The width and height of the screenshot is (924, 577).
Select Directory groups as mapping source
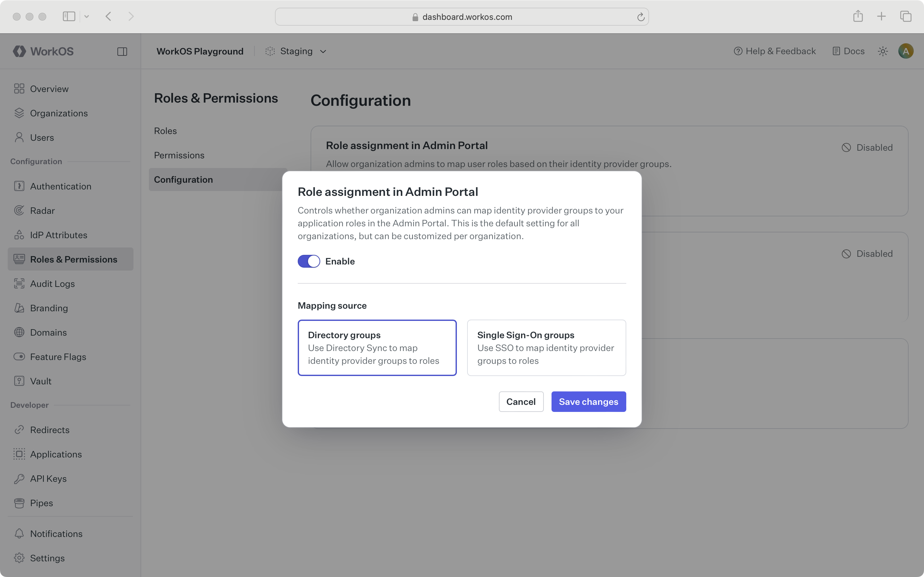pyautogui.click(x=377, y=347)
